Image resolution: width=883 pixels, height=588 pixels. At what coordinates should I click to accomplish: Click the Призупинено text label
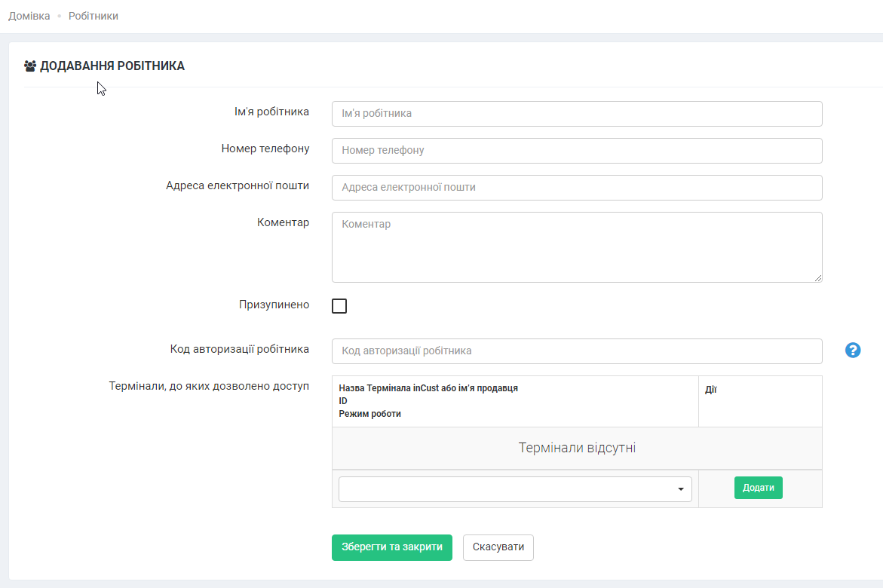tap(274, 305)
